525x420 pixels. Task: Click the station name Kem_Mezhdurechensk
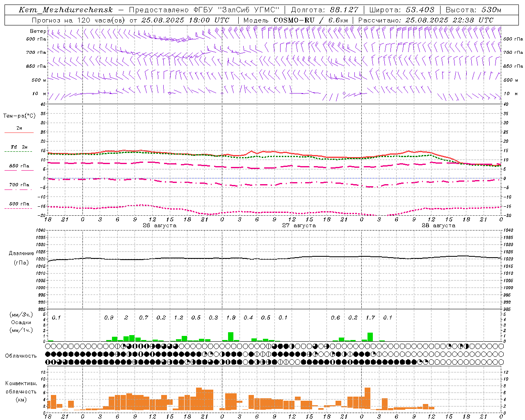66,10
